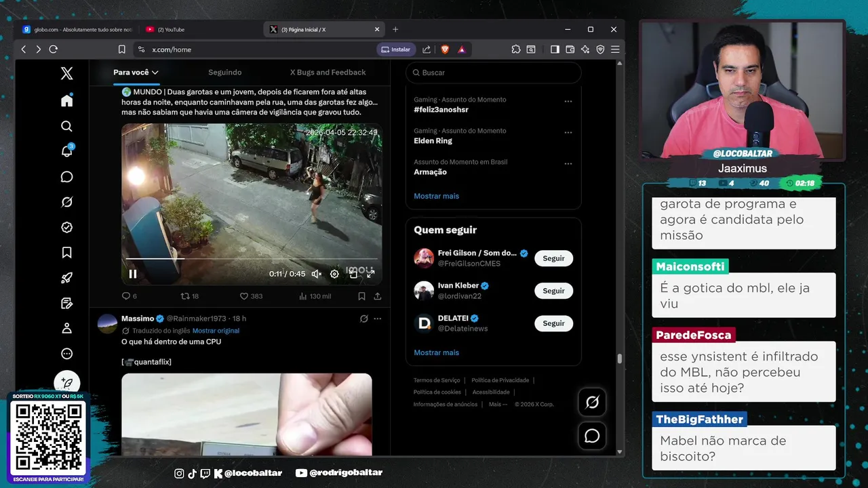Open floating messages chat button

point(592,436)
